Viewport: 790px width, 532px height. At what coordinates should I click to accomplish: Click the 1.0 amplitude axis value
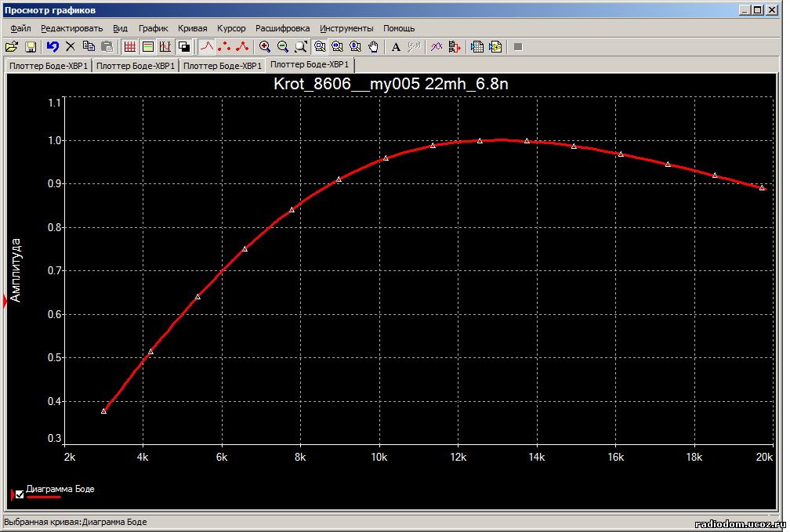click(54, 140)
